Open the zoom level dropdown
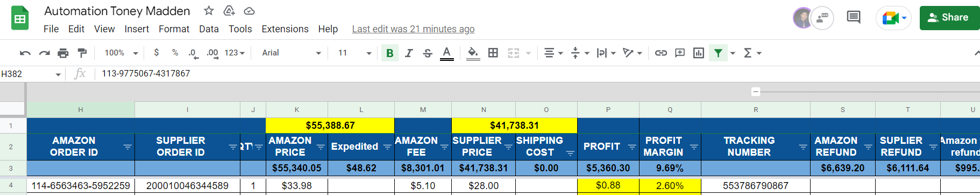This screenshot has width=980, height=195. click(x=121, y=53)
